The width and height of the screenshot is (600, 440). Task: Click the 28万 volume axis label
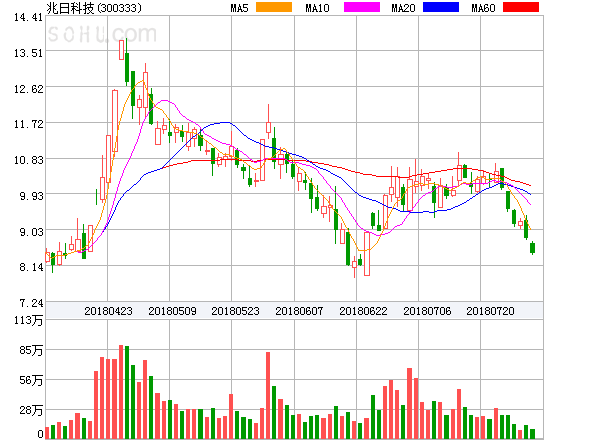coord(31,410)
